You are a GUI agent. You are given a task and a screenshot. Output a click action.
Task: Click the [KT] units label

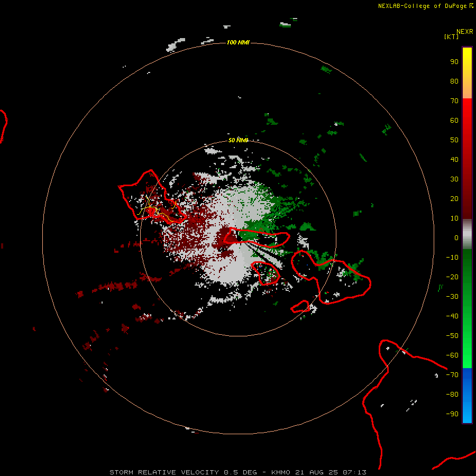pyautogui.click(x=451, y=36)
